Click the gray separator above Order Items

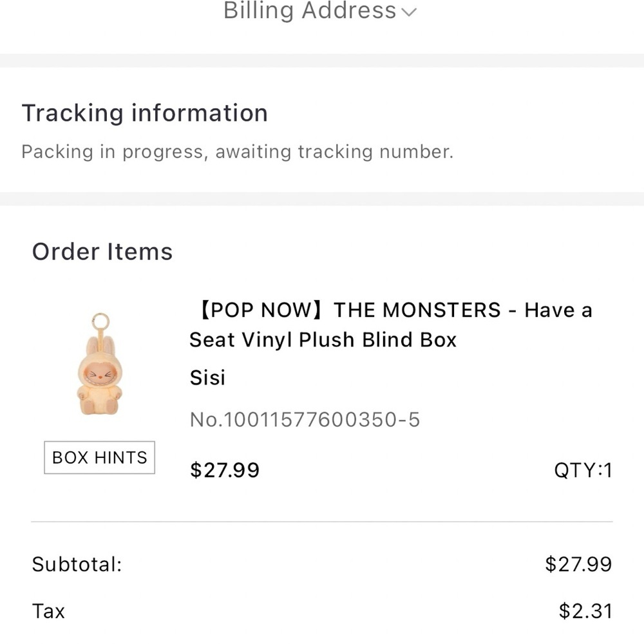322,198
